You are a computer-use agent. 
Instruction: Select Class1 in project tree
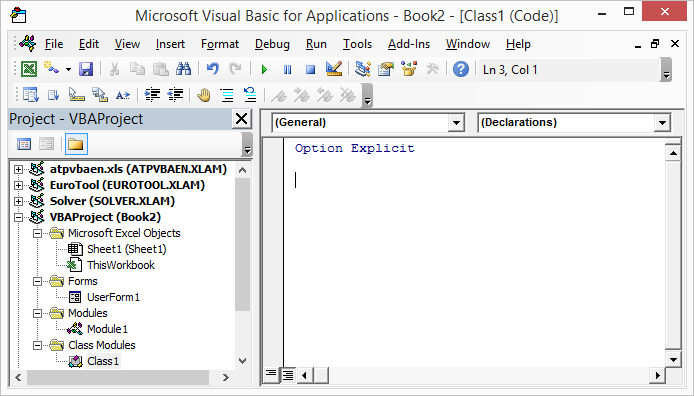[x=103, y=361]
